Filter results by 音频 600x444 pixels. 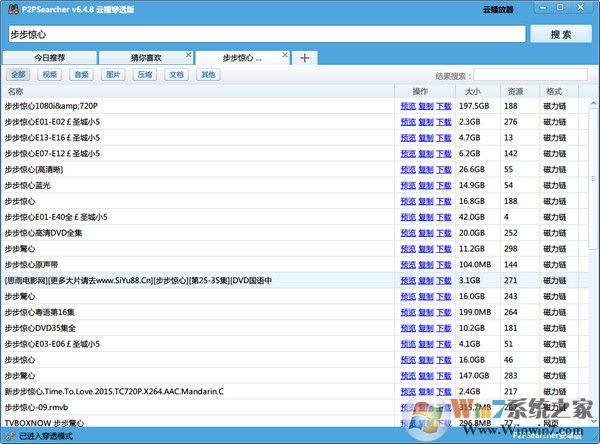[x=82, y=75]
